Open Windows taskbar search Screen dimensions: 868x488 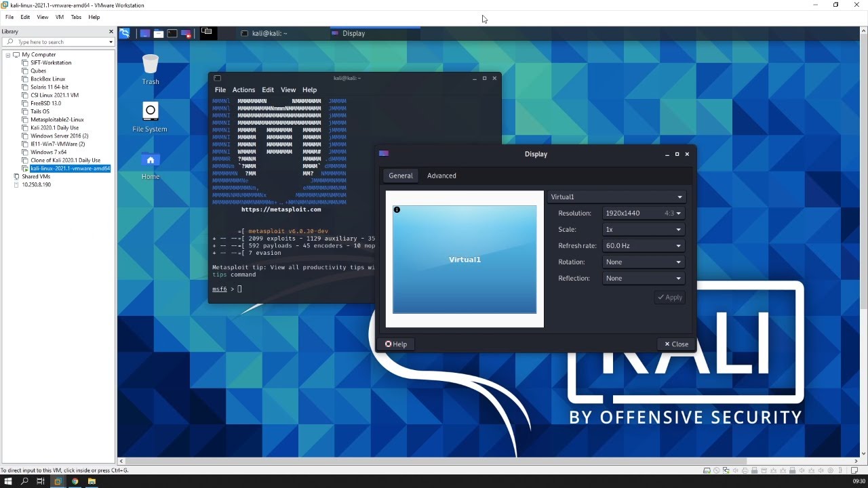(x=24, y=481)
